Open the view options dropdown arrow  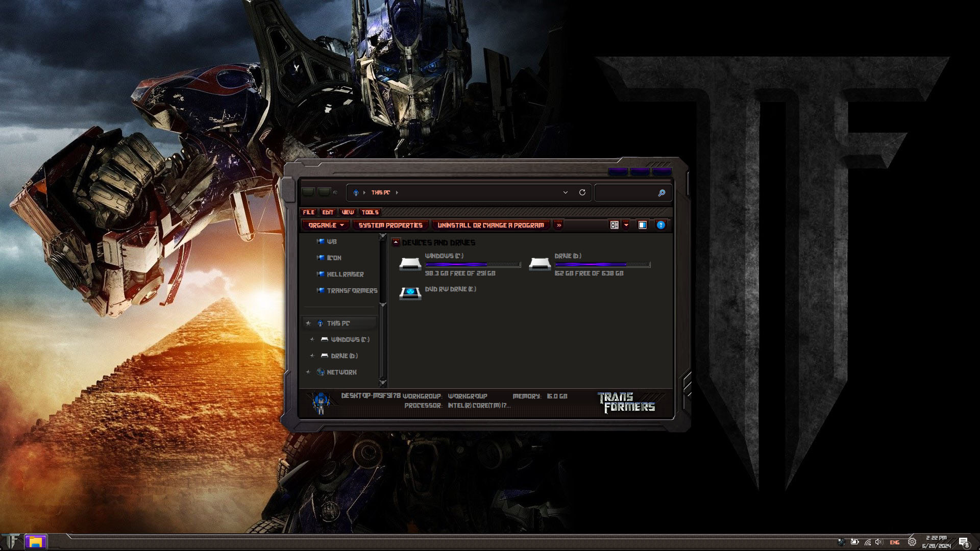point(626,225)
